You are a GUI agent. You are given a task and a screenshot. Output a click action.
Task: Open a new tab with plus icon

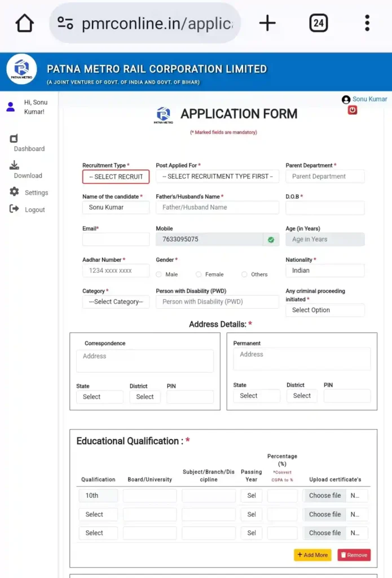pos(267,23)
